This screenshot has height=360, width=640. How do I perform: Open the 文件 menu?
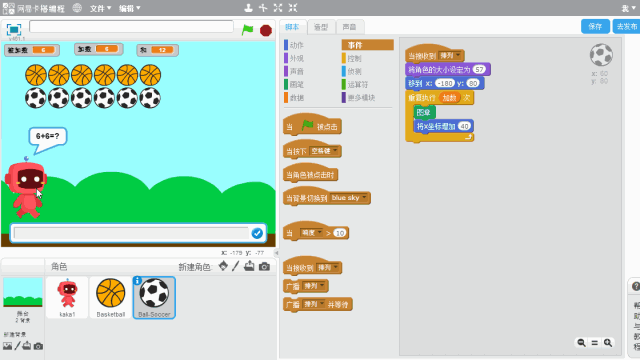point(100,8)
